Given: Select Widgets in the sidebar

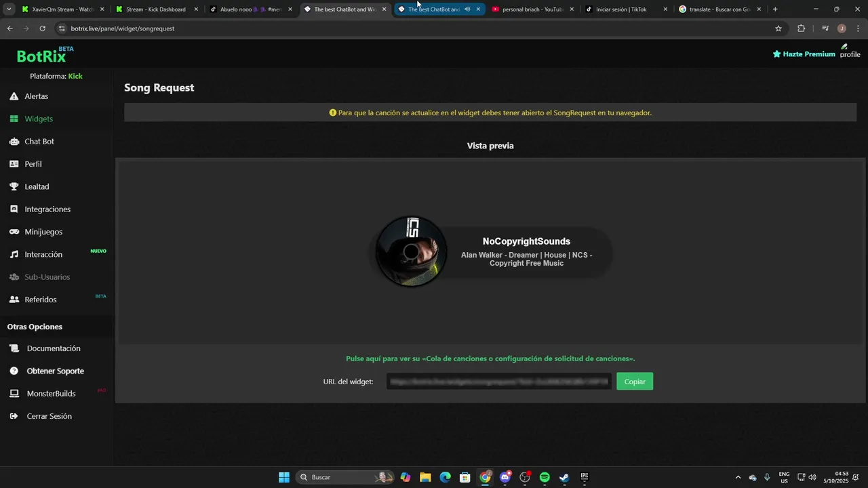Looking at the screenshot, I should point(39,119).
